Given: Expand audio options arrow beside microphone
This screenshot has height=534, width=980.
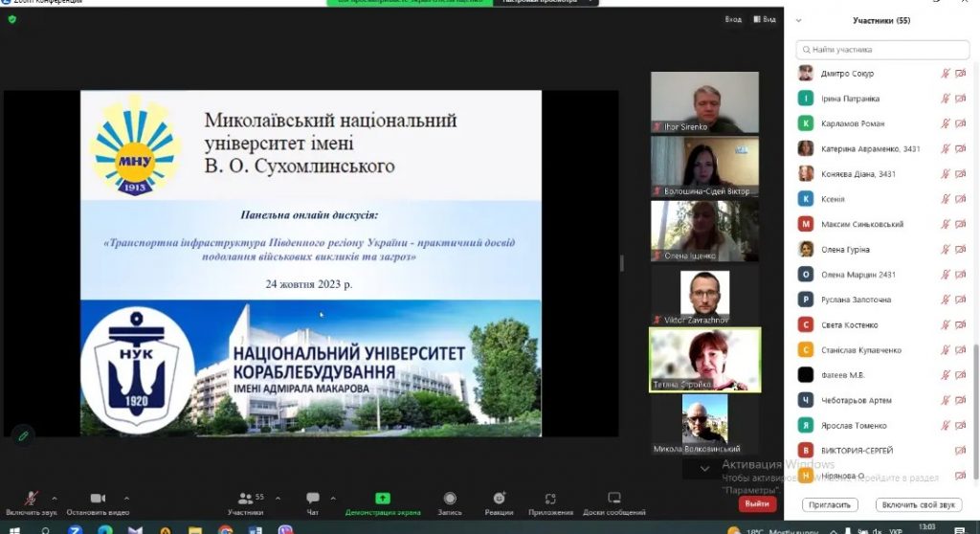Looking at the screenshot, I should (x=55, y=498).
